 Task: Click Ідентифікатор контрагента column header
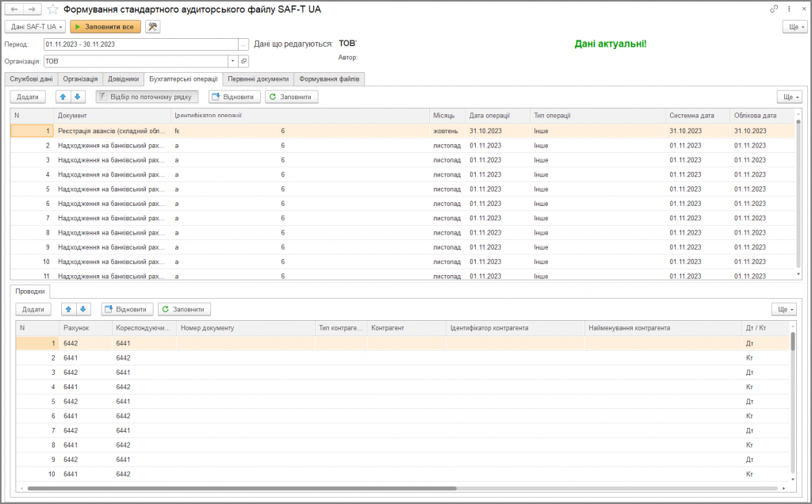pos(515,328)
